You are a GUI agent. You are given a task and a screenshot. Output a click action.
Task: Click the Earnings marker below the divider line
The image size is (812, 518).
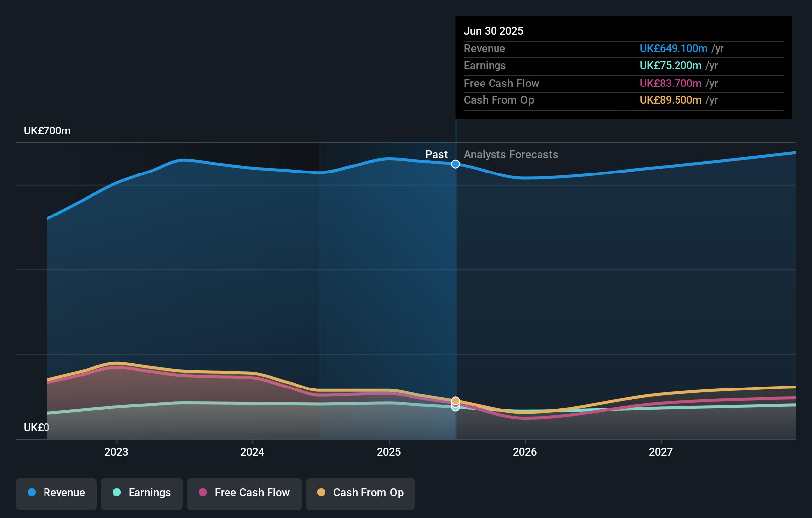(455, 407)
